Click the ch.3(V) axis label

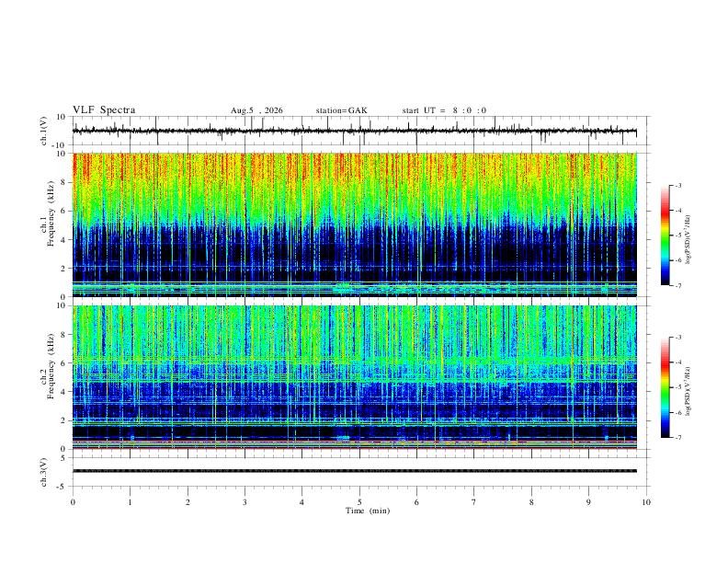(x=44, y=473)
